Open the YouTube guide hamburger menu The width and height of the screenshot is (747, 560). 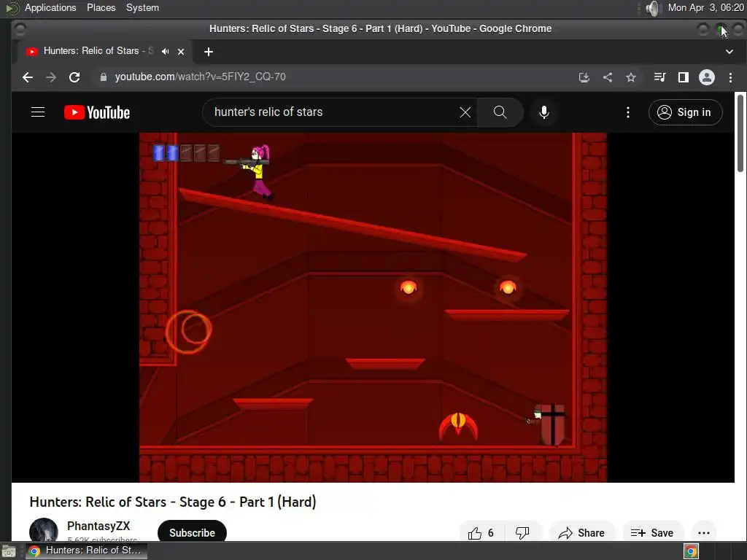coord(38,112)
